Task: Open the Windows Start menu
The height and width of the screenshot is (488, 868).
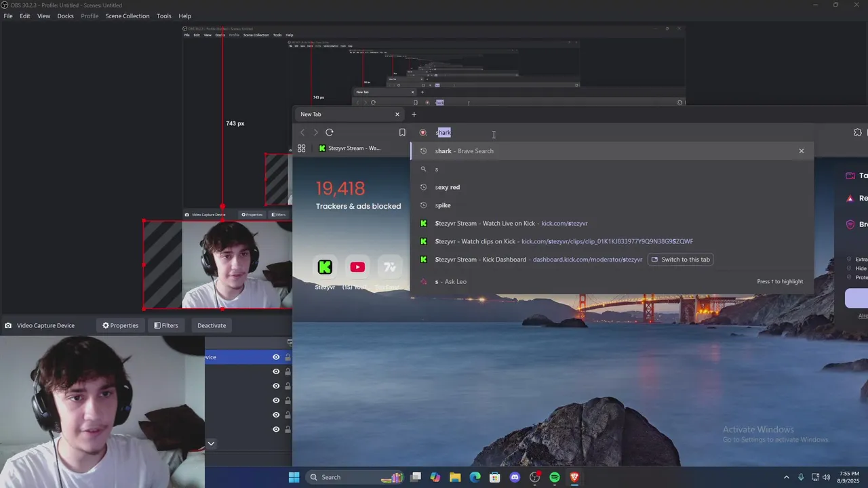Action: 294,477
